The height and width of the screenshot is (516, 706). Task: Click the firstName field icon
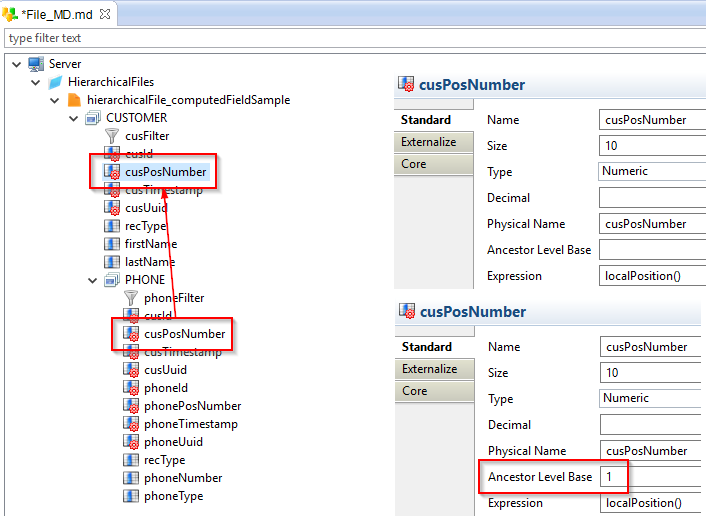click(112, 244)
